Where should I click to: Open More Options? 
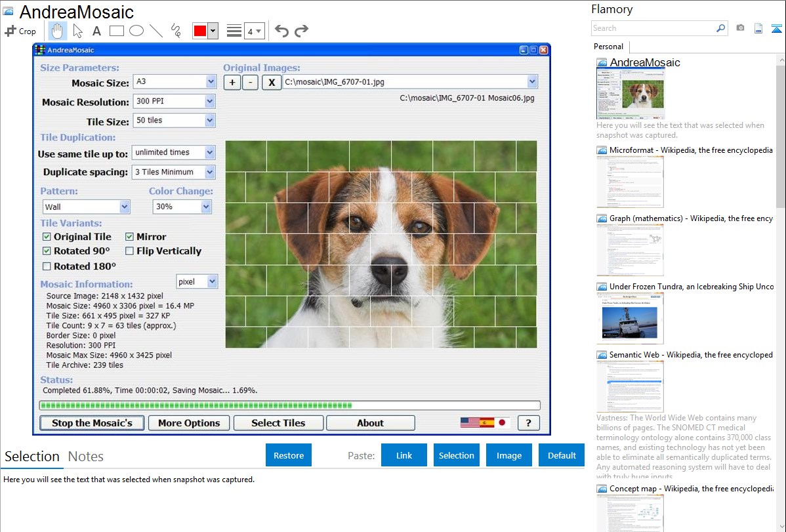189,422
